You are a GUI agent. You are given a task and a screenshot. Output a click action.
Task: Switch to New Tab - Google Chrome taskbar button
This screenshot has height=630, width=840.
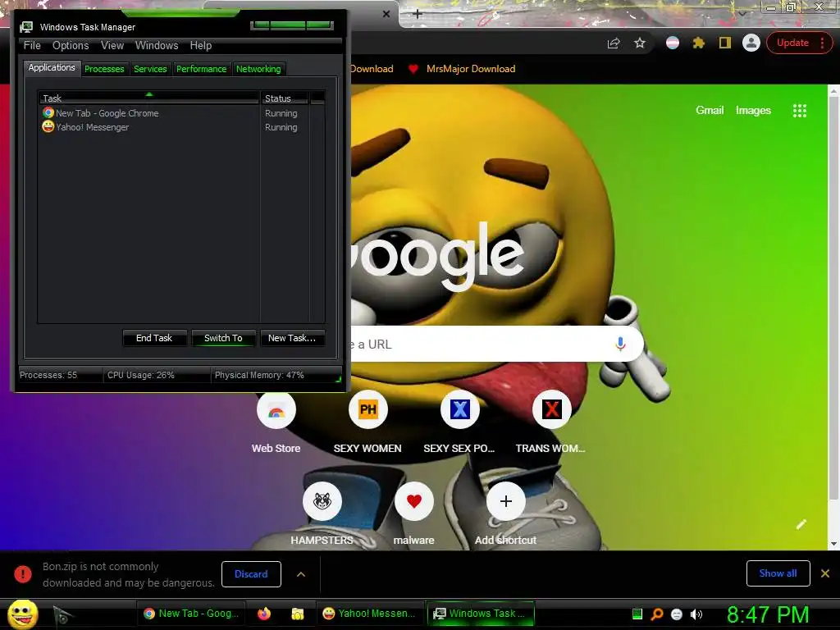192,614
